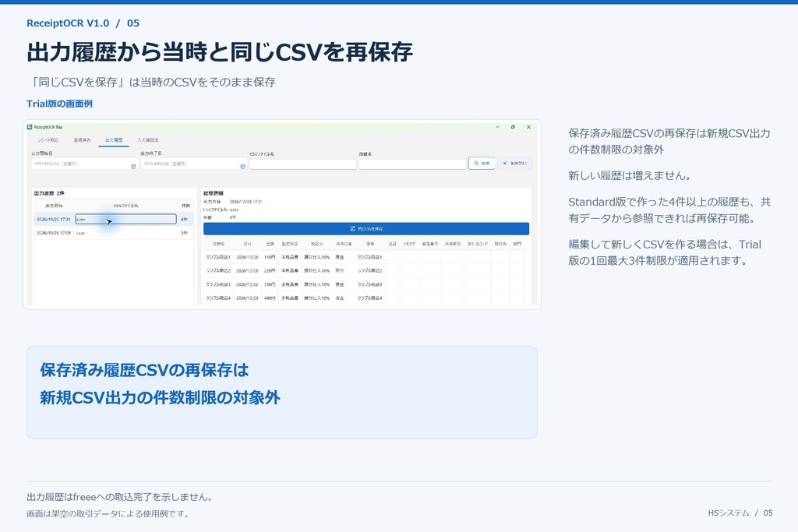The height and width of the screenshot is (532, 798).
Task: Click the blue 同じCSVを保存 button
Action: (366, 229)
